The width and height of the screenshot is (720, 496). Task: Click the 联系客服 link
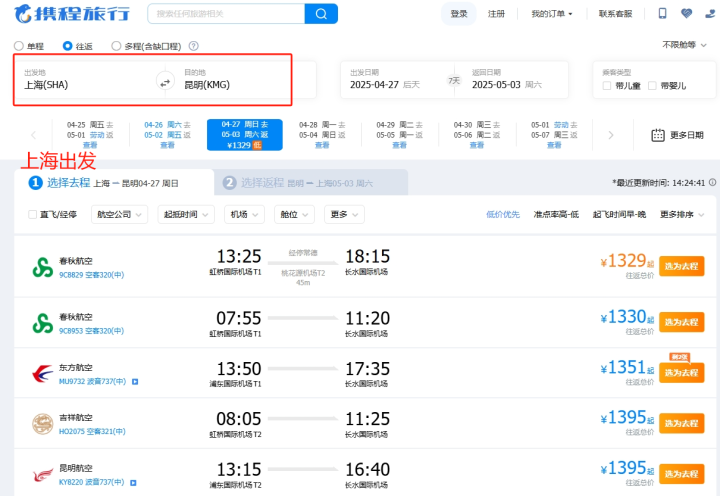[615, 14]
